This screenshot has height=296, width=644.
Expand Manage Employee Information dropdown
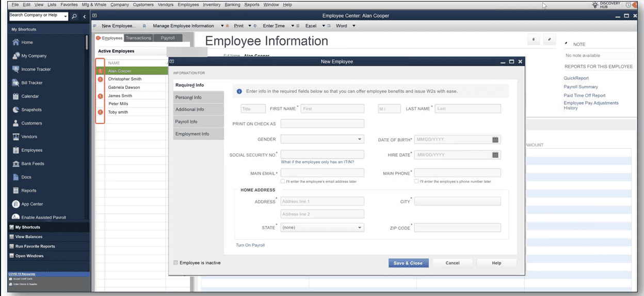click(222, 26)
